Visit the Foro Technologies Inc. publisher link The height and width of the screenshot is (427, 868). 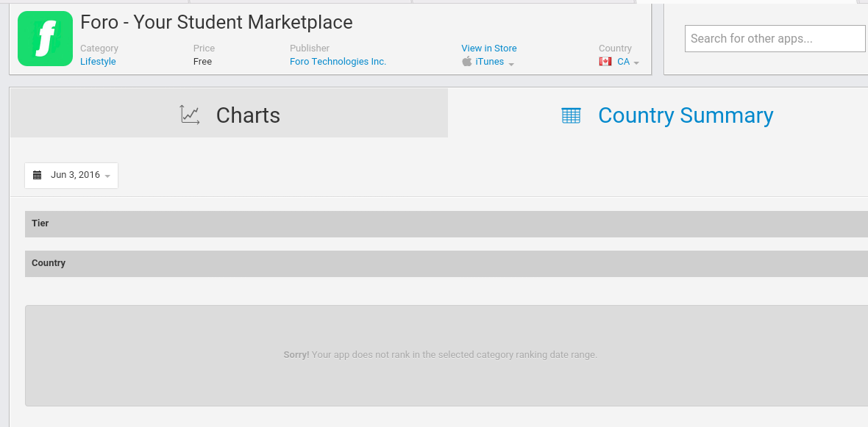point(338,62)
